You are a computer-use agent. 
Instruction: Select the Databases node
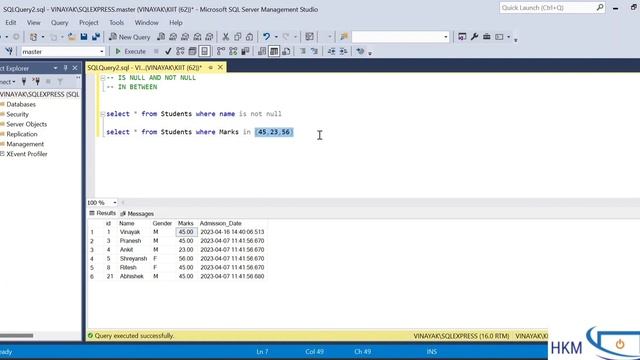21,104
